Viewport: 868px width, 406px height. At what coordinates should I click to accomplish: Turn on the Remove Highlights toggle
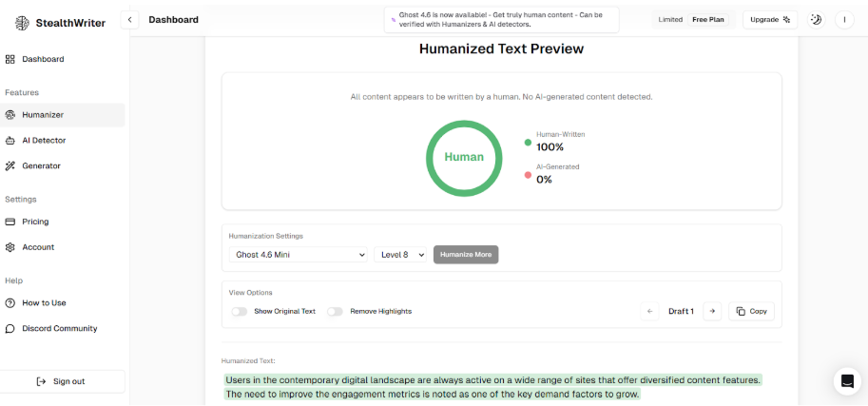(x=335, y=311)
